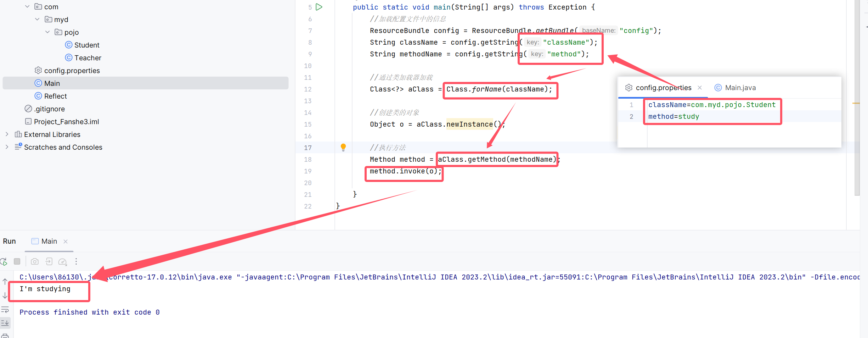This screenshot has width=868, height=338.
Task: Open the console kebab options menu
Action: 76,261
